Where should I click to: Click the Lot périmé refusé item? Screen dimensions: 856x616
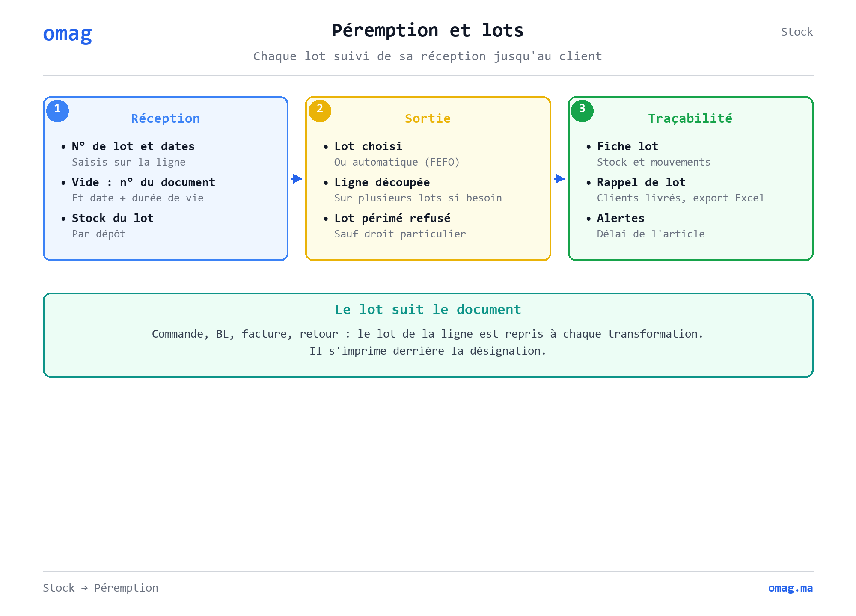pyautogui.click(x=392, y=218)
